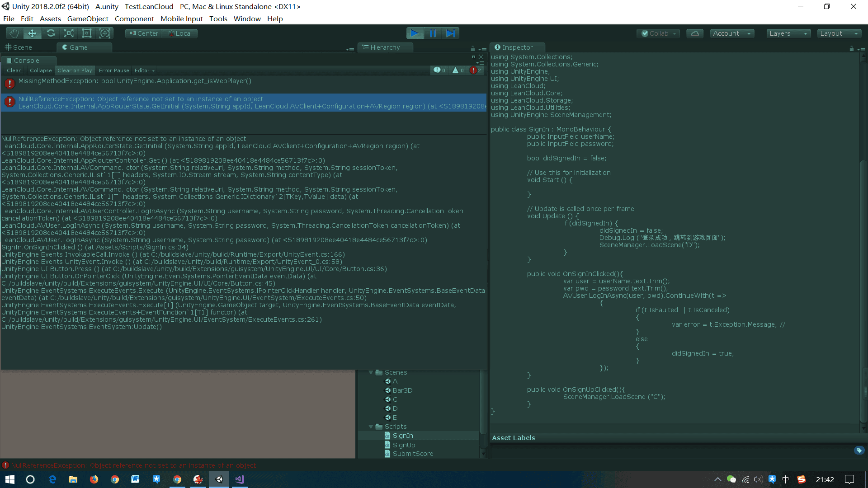The height and width of the screenshot is (488, 868).
Task: Select the Hand tool
Action: pyautogui.click(x=14, y=33)
